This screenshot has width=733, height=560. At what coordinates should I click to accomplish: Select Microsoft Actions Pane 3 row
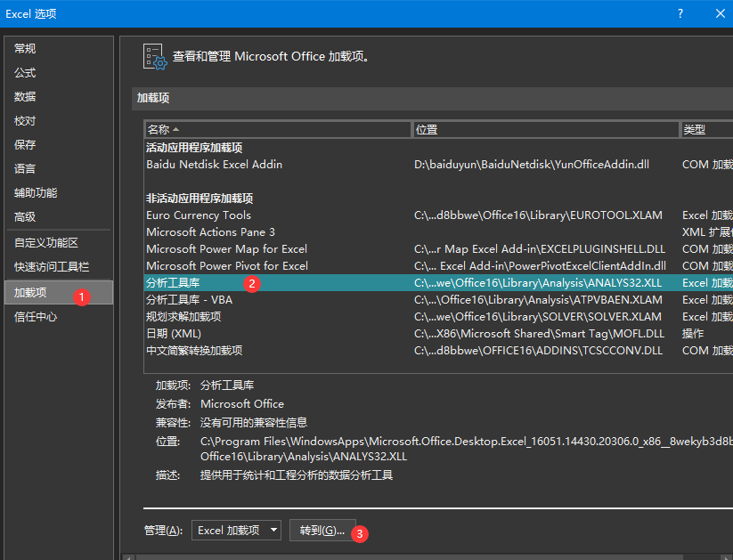(438, 232)
